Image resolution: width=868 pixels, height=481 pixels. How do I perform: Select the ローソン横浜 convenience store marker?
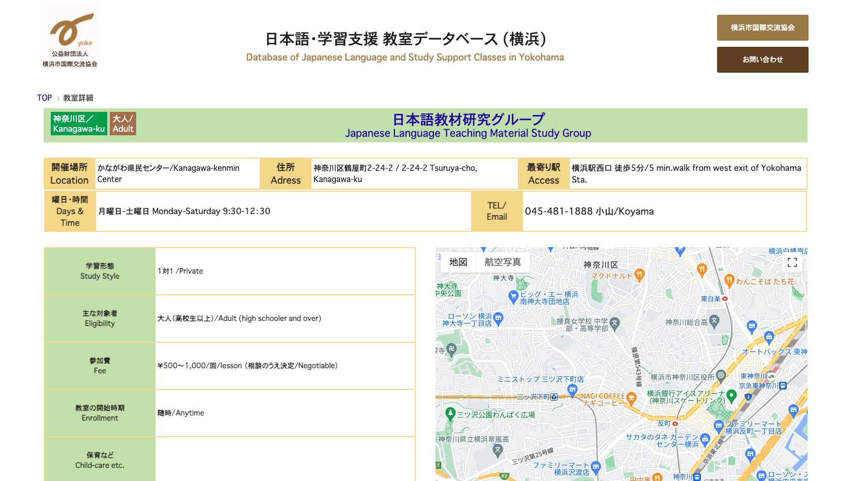(x=498, y=317)
